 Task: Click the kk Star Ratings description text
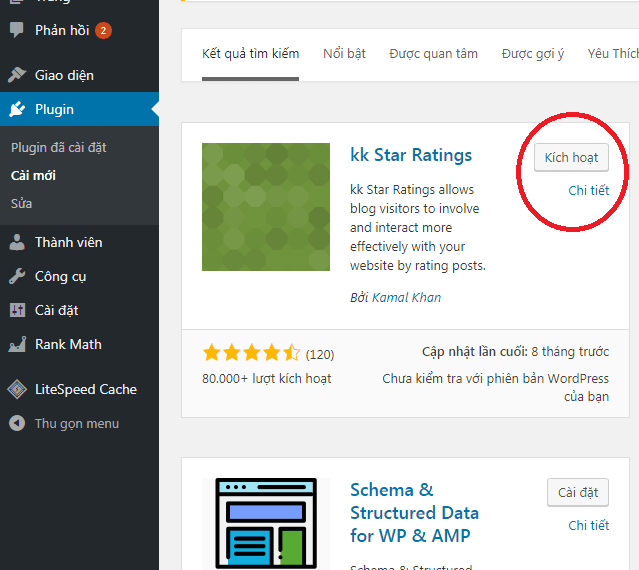pyautogui.click(x=418, y=227)
